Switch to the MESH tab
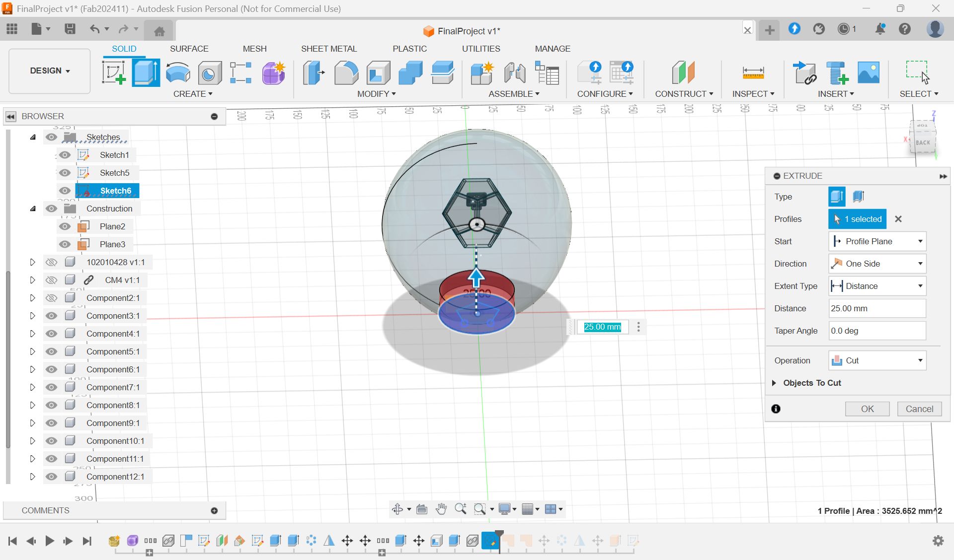The height and width of the screenshot is (560, 954). tap(254, 49)
